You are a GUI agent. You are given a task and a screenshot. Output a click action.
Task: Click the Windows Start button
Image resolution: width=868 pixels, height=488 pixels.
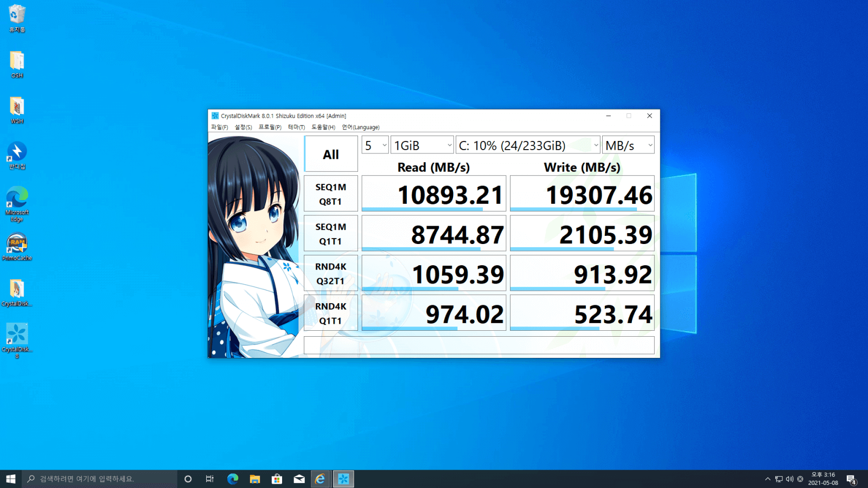point(11,479)
